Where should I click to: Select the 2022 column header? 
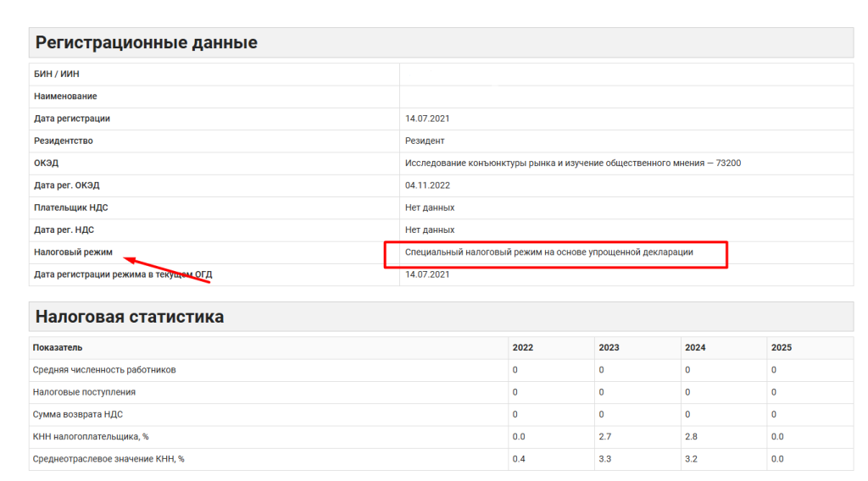coord(523,348)
